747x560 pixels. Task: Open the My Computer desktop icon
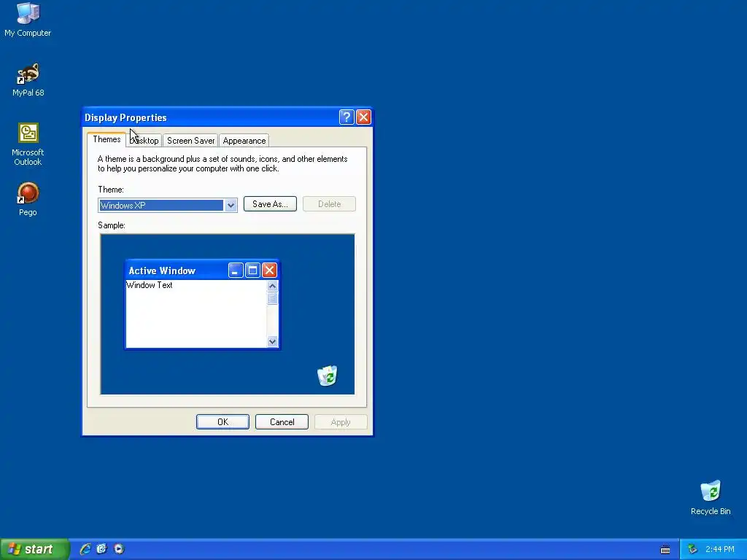coord(28,19)
